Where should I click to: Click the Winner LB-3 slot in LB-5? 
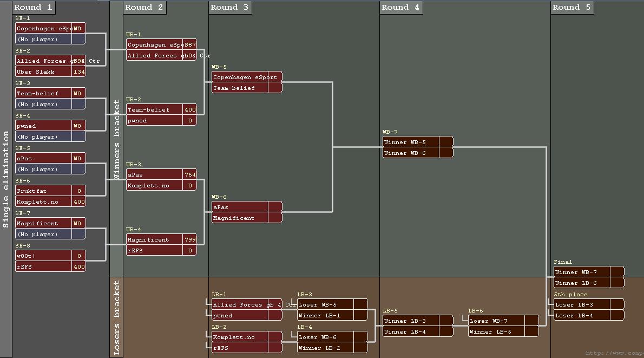(x=418, y=320)
